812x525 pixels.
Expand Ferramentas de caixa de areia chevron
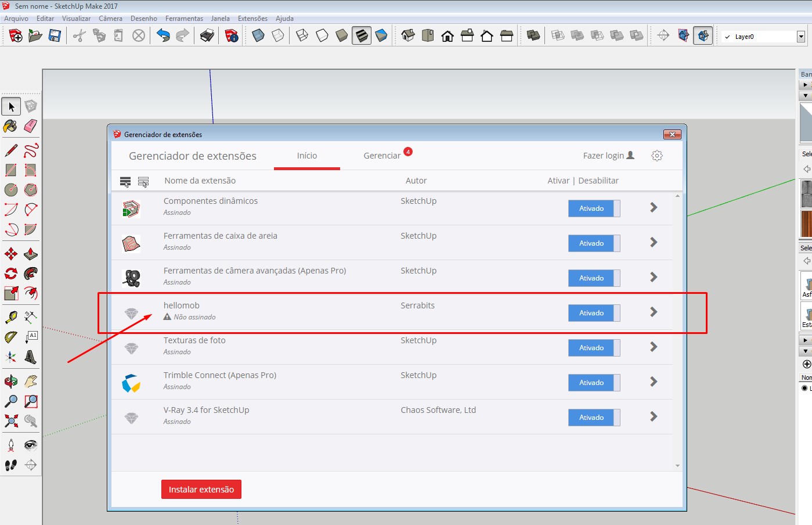click(x=654, y=242)
